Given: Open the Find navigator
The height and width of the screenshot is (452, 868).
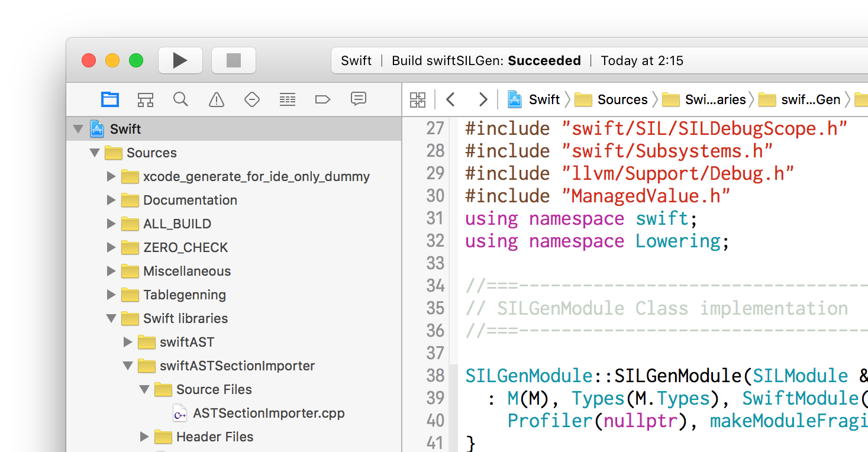Looking at the screenshot, I should (180, 99).
